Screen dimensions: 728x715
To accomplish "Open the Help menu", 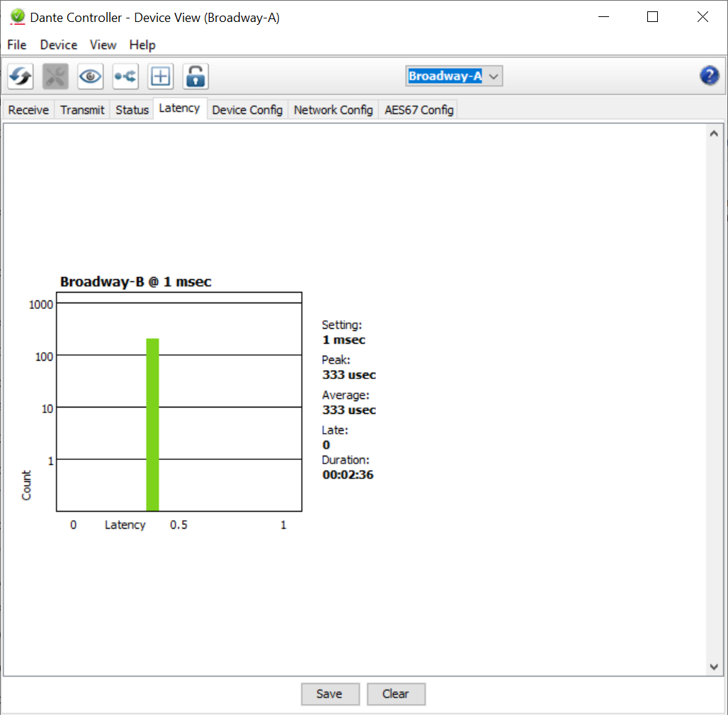I will [x=142, y=45].
